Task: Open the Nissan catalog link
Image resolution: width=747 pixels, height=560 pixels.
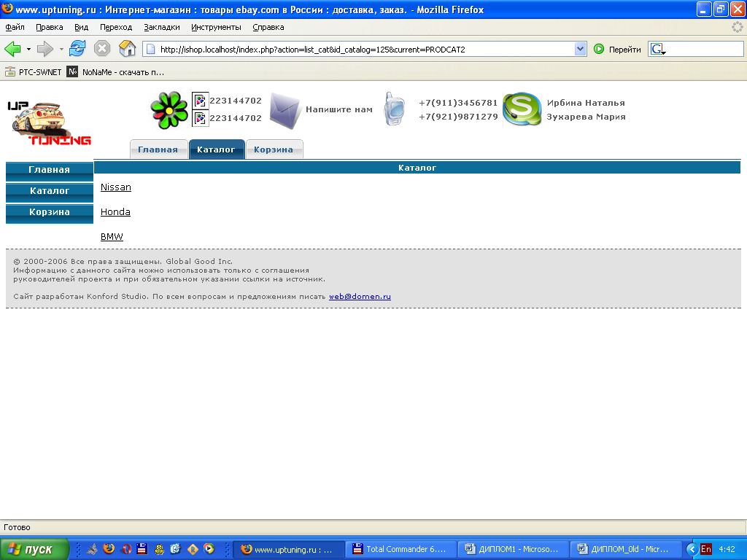Action: (x=116, y=187)
